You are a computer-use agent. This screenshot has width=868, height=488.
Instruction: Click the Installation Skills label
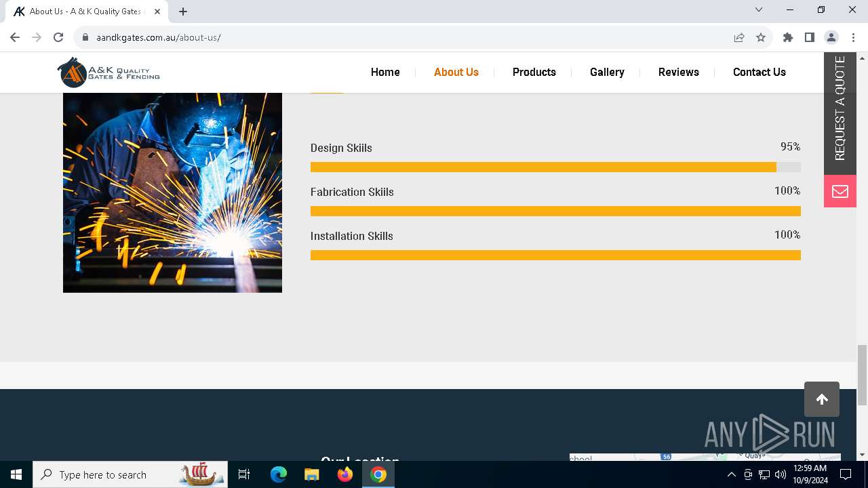point(351,236)
